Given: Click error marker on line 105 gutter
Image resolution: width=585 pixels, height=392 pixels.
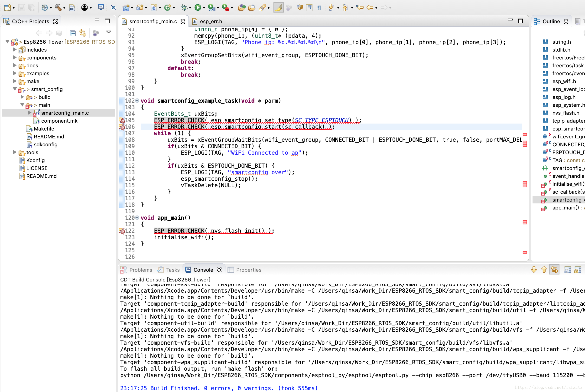Looking at the screenshot, I should (x=122, y=121).
